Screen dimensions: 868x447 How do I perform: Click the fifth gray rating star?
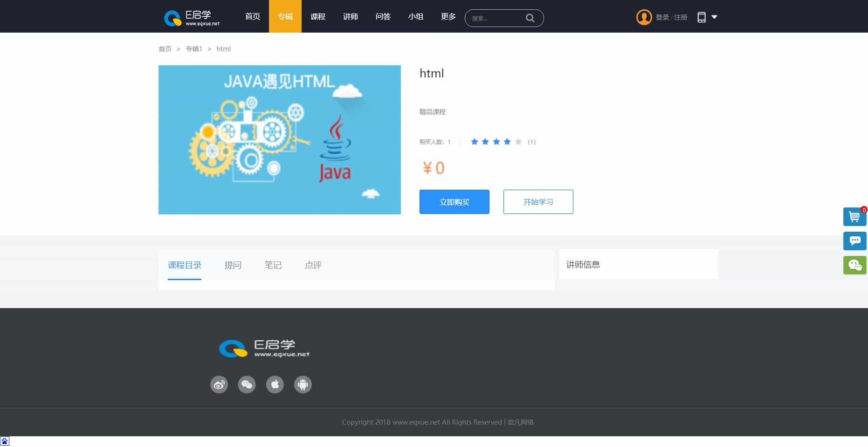point(518,142)
